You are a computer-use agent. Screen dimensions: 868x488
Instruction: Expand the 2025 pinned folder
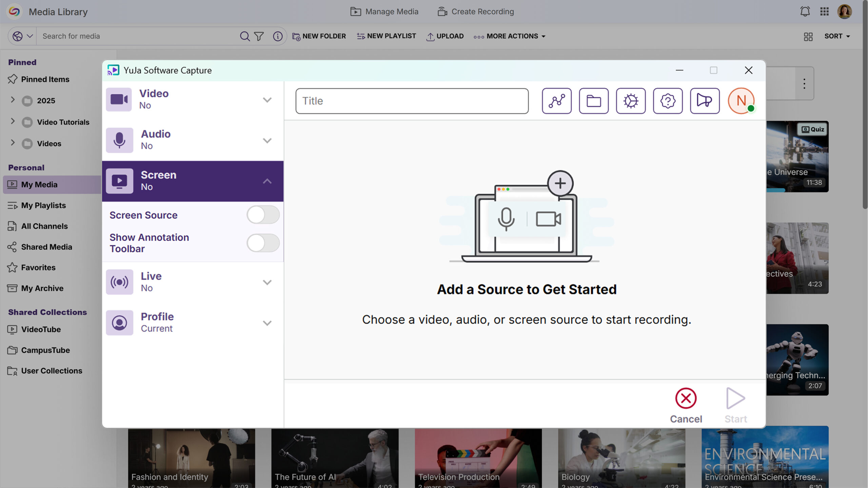[13, 100]
